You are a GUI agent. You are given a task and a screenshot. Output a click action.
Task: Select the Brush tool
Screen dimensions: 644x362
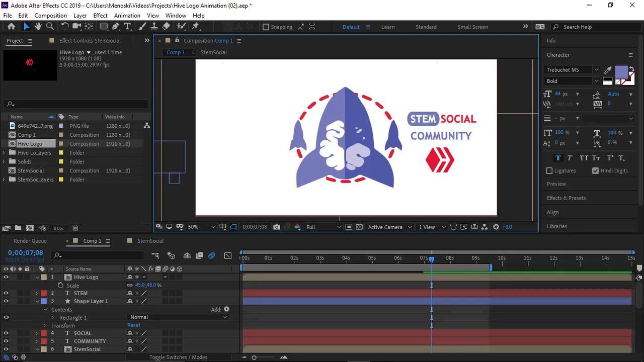point(142,27)
